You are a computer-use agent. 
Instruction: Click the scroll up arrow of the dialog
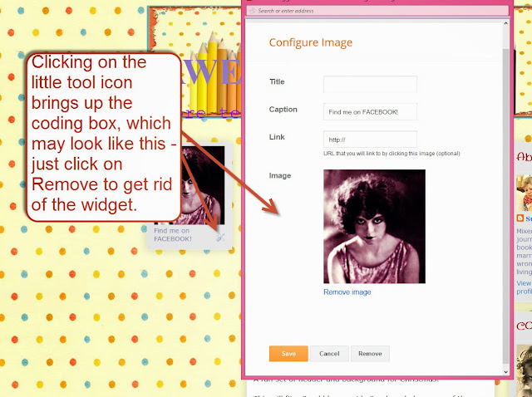coord(505,23)
